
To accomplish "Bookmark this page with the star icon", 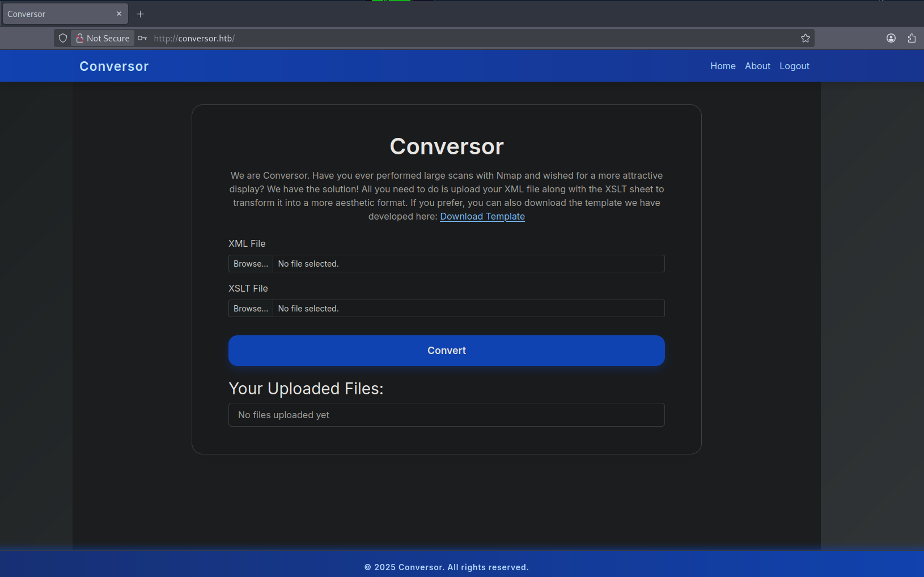I will click(805, 38).
